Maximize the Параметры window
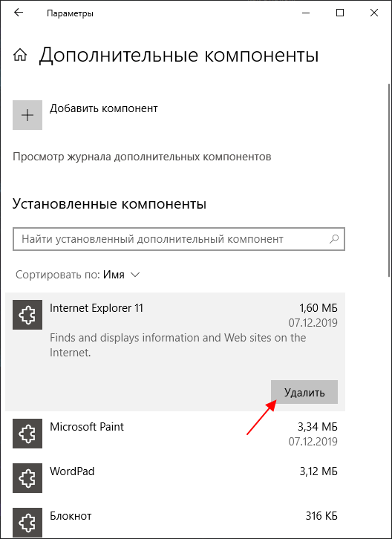 [340, 13]
